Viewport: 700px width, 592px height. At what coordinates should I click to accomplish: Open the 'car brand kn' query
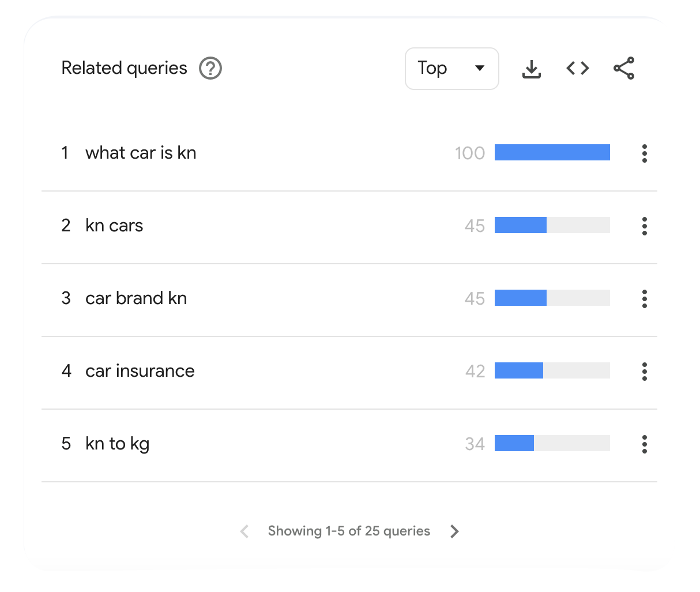(136, 298)
